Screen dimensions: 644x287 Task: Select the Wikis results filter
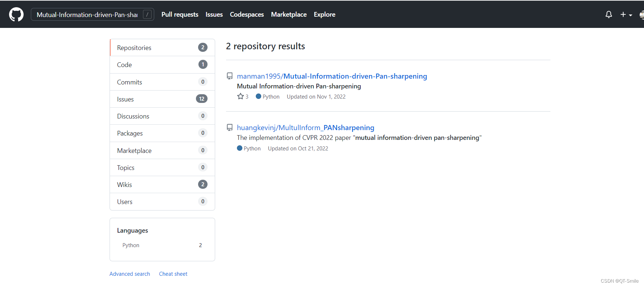162,184
